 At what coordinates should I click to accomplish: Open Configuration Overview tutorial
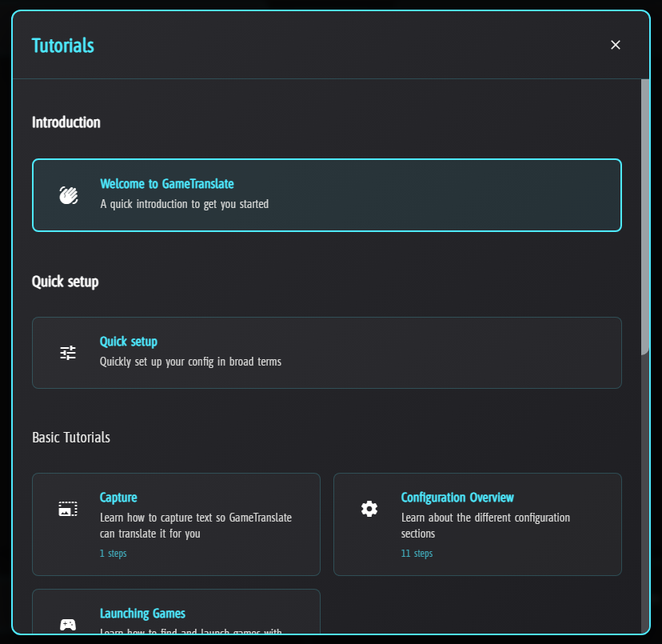[x=457, y=498]
